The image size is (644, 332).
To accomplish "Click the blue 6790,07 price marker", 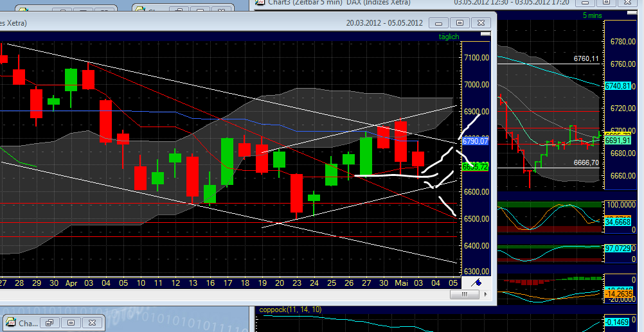I will click(x=475, y=141).
